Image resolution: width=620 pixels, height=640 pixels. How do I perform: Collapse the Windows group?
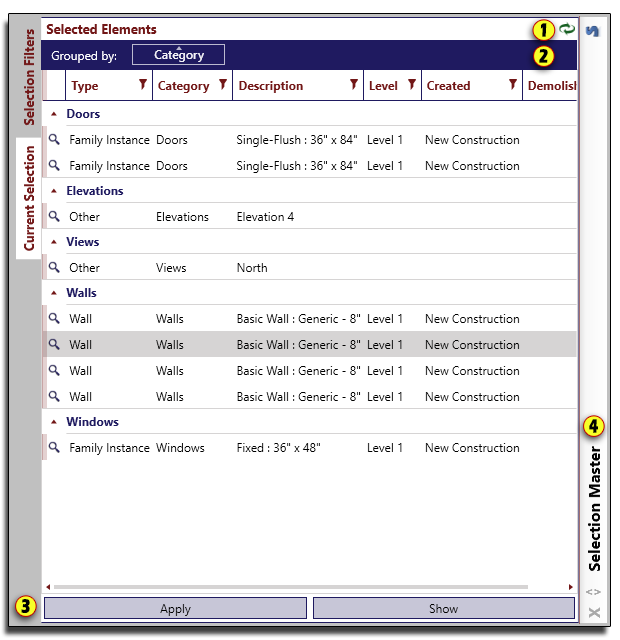pyautogui.click(x=54, y=423)
